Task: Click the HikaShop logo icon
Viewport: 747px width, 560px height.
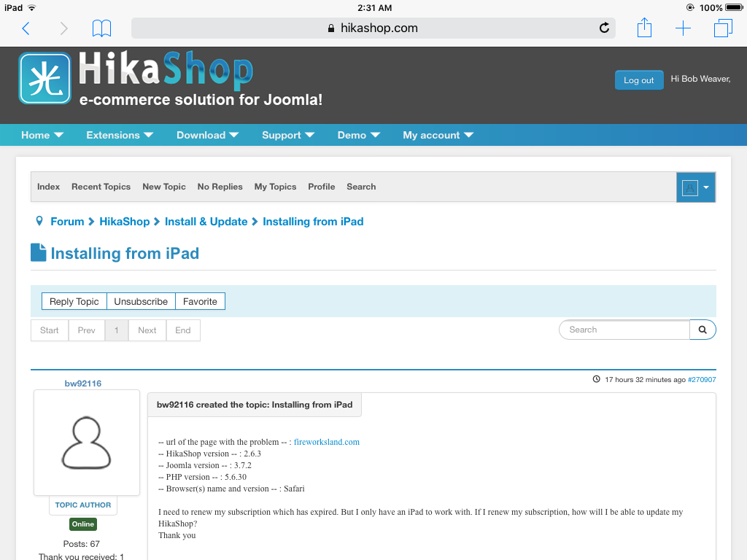Action: 44,78
